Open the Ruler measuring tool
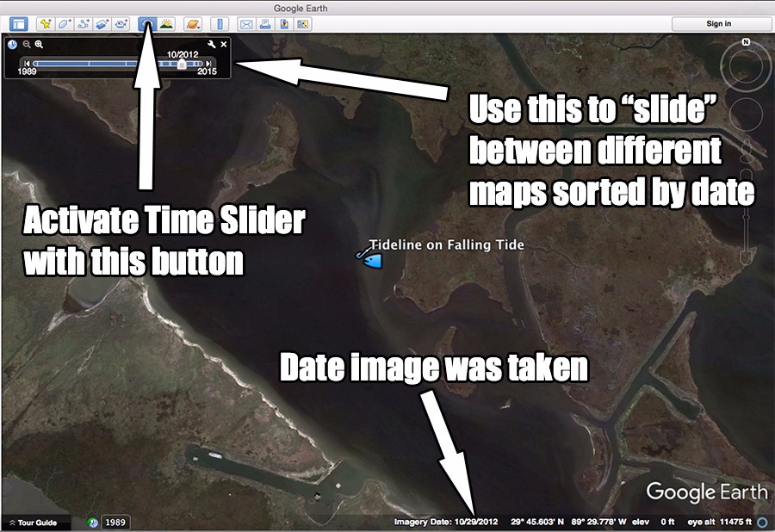This screenshot has width=775, height=532. pyautogui.click(x=220, y=24)
